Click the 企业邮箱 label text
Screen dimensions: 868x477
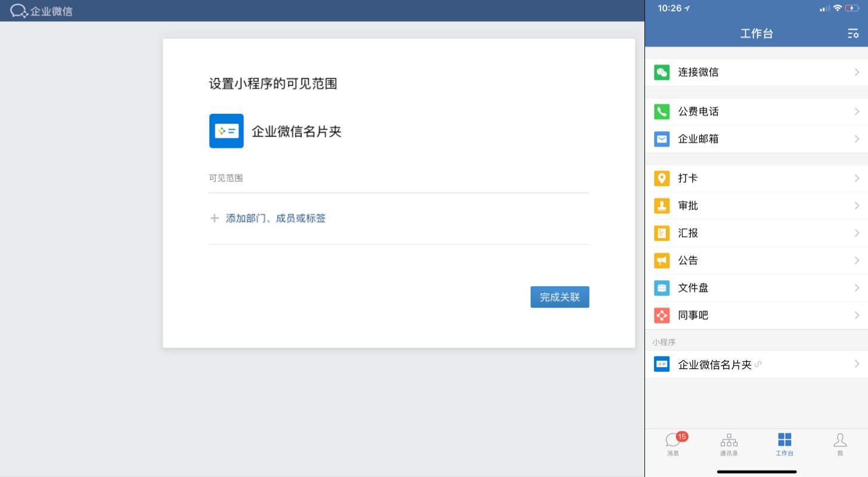pos(698,139)
